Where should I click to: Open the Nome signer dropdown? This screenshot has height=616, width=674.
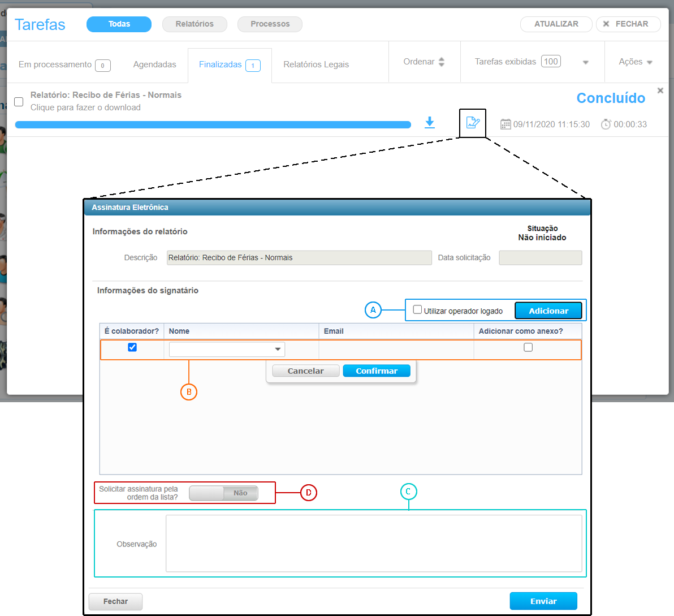click(x=278, y=349)
